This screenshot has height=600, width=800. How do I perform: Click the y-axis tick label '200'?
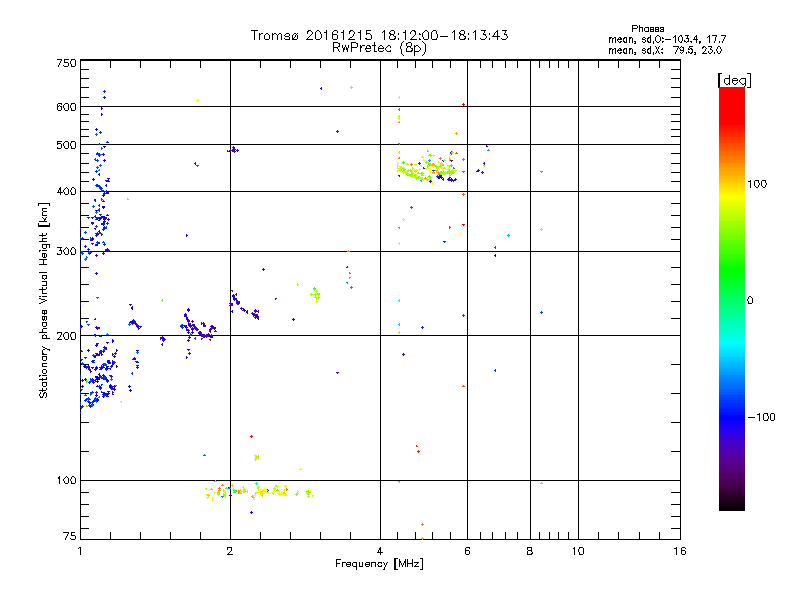[x=66, y=336]
